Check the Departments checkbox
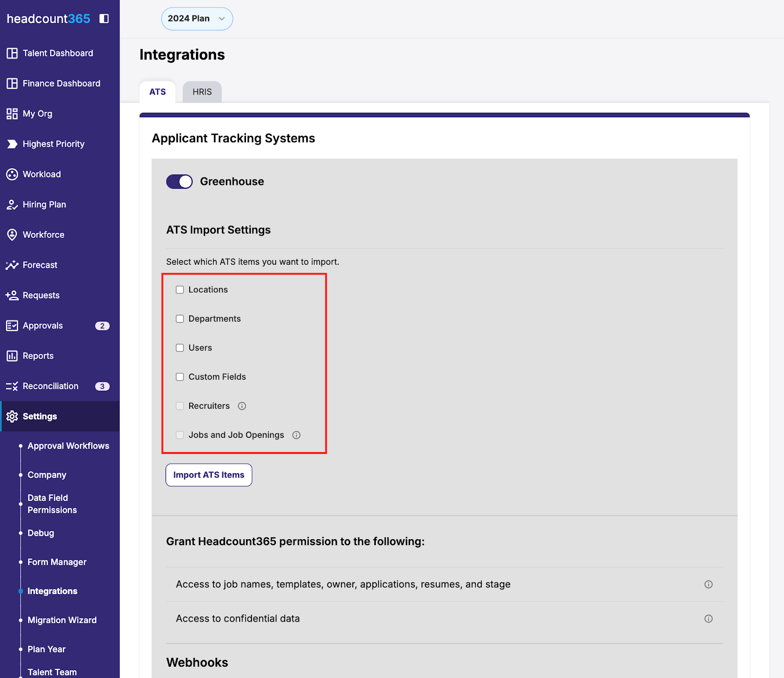The image size is (784, 678). point(180,319)
